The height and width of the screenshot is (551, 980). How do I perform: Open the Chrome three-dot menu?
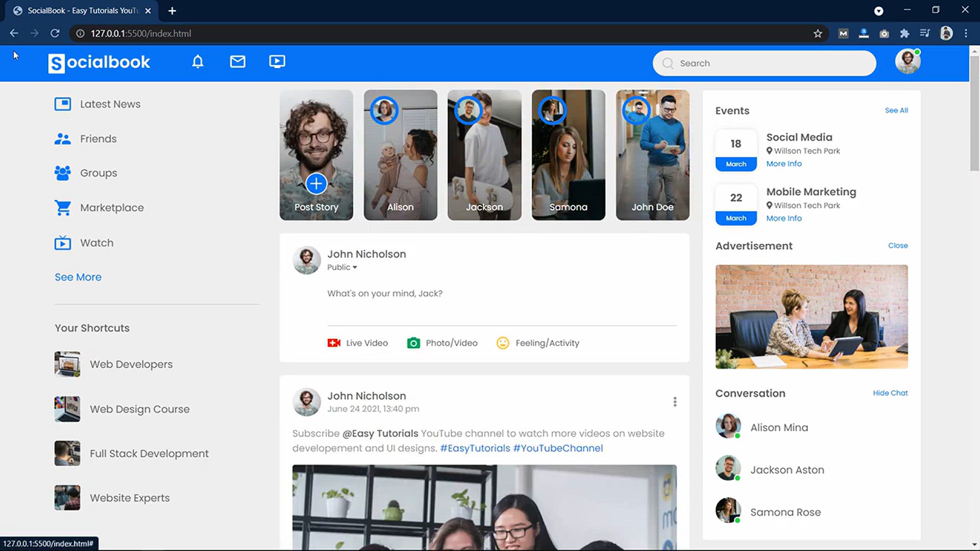tap(966, 34)
